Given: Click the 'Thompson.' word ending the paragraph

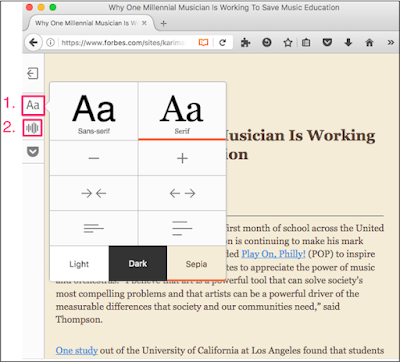Looking at the screenshot, I should pyautogui.click(x=79, y=320).
